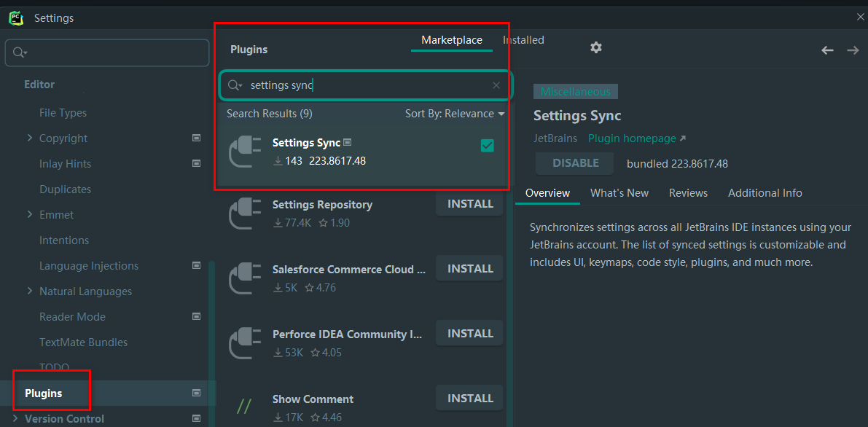This screenshot has width=868, height=427.
Task: Click the Search Results (9) label
Action: 270,114
